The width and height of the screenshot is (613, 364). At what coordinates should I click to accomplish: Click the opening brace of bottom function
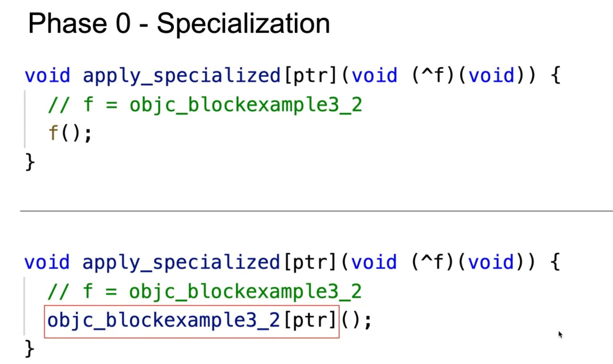(555, 262)
